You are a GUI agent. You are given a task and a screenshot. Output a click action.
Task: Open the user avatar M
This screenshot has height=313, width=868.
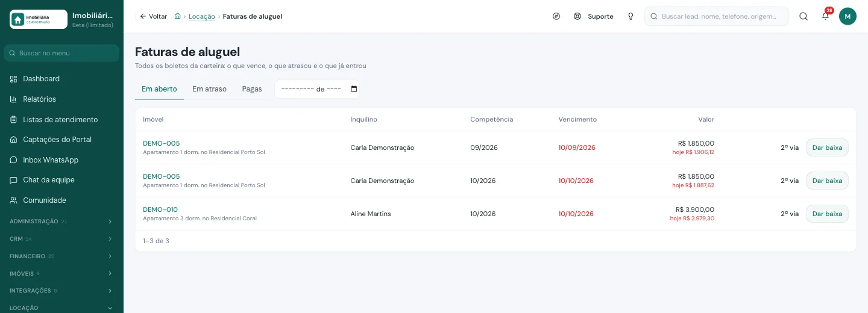[x=848, y=16]
